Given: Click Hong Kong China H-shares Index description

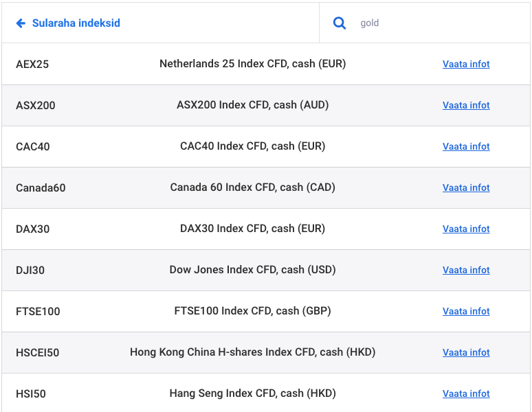Looking at the screenshot, I should point(253,352).
